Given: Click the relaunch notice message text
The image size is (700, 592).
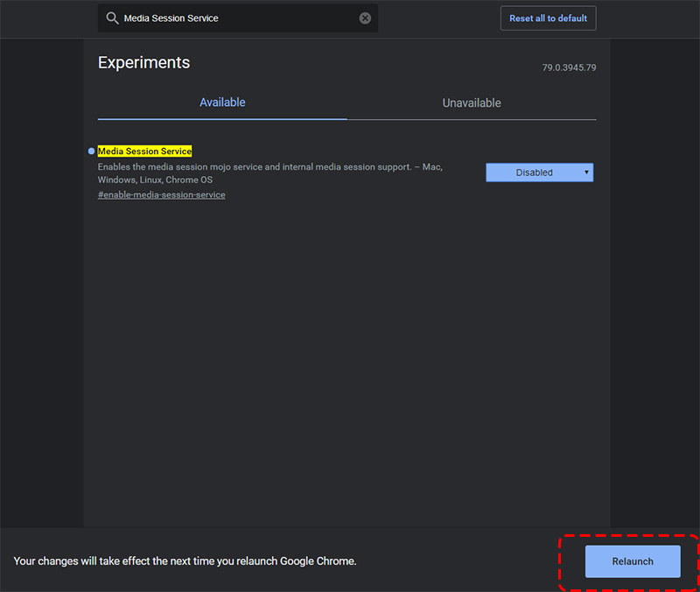Looking at the screenshot, I should pos(185,560).
